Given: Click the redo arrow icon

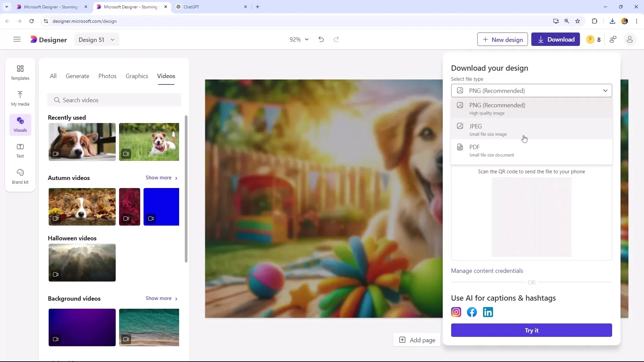Looking at the screenshot, I should 337,39.
